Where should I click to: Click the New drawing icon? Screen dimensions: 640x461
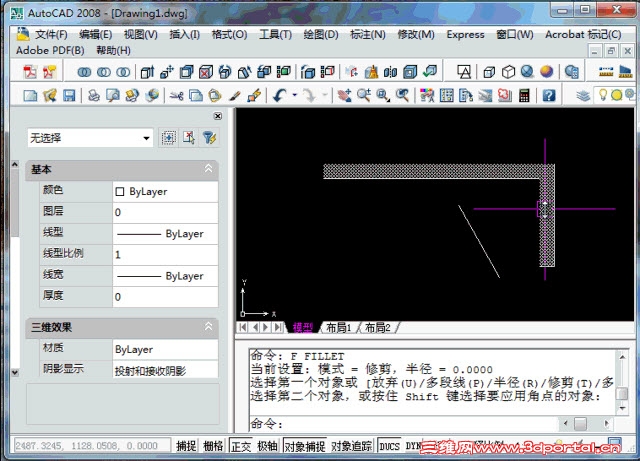pyautogui.click(x=31, y=96)
